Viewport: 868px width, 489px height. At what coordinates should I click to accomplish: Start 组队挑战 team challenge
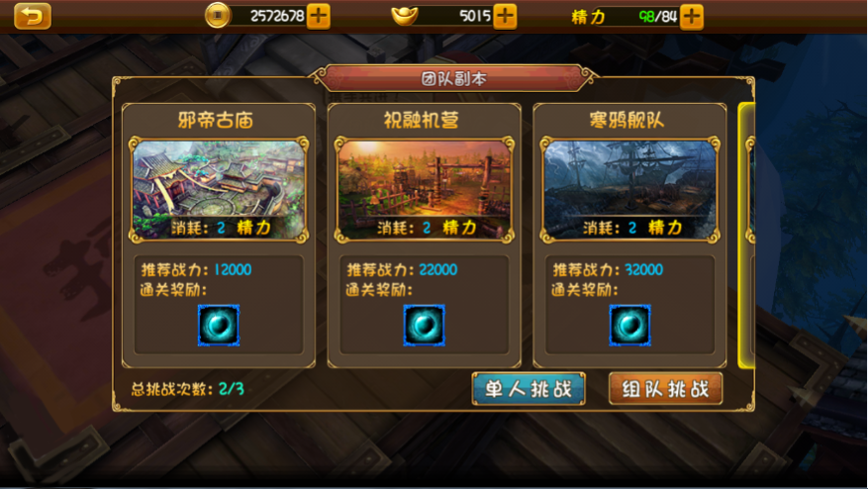click(665, 389)
